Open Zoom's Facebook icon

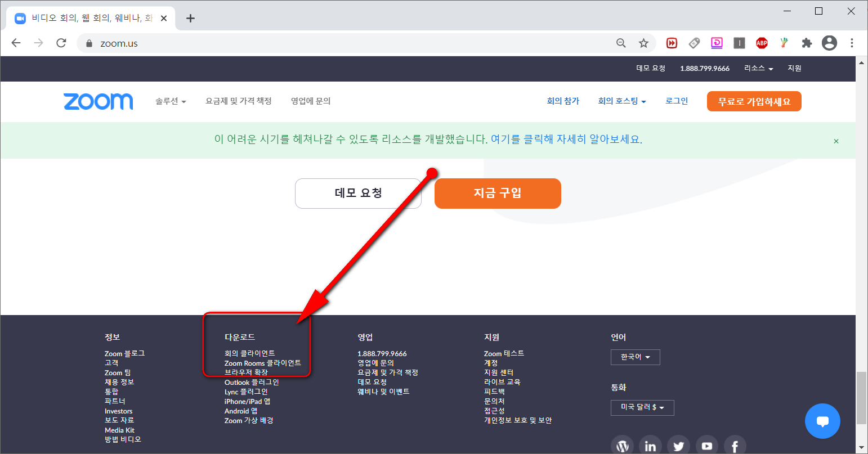click(735, 446)
